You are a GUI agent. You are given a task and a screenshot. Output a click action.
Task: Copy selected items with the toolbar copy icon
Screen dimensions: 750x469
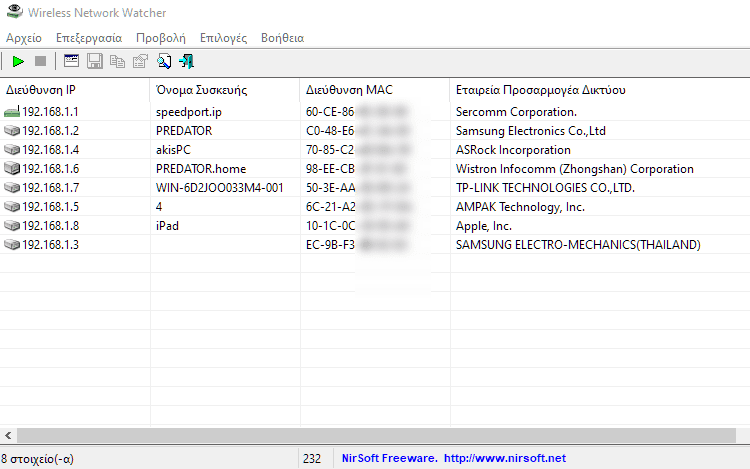pyautogui.click(x=117, y=61)
